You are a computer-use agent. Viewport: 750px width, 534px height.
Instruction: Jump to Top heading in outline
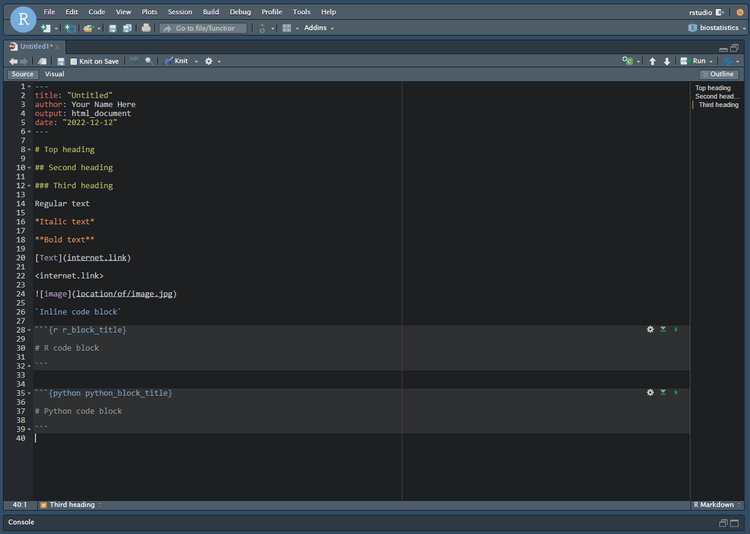(x=713, y=88)
